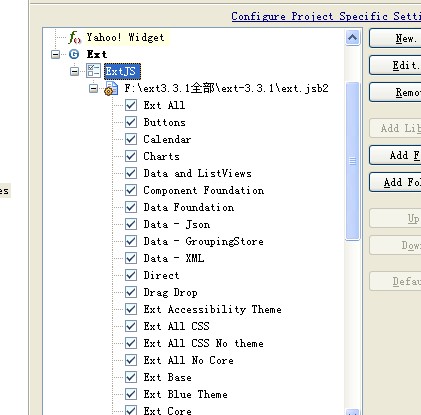Uncheck the Drag Drop checkbox

click(x=131, y=292)
